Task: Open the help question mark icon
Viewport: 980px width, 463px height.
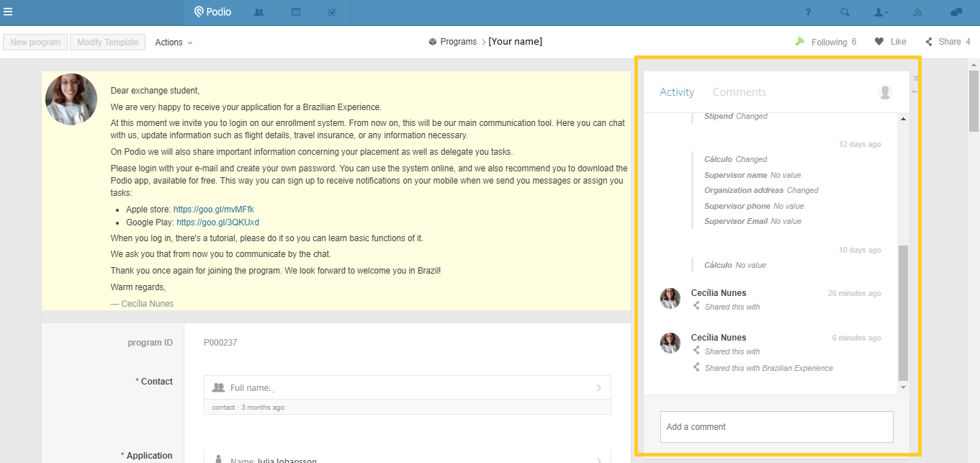Action: [x=808, y=12]
